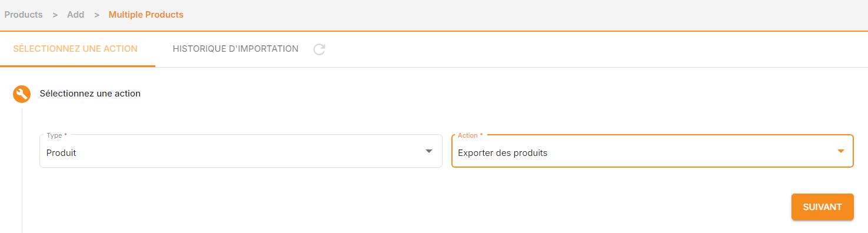
Task: Switch to the Historique d'importation tab
Action: pyautogui.click(x=235, y=49)
